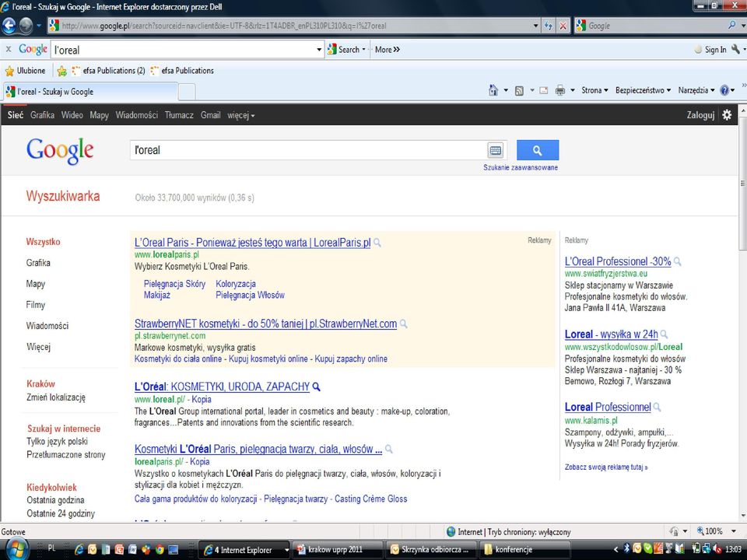
Task: Click Filmy in left sidebar filters
Action: (36, 305)
